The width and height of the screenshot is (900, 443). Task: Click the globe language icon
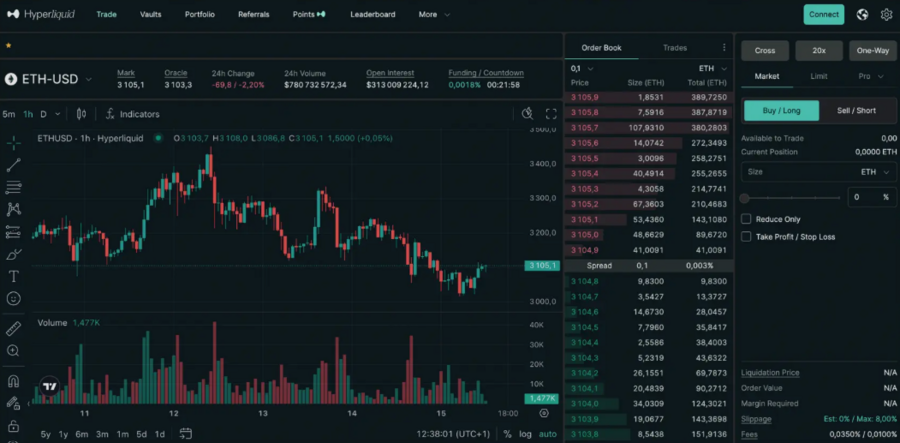(x=862, y=15)
